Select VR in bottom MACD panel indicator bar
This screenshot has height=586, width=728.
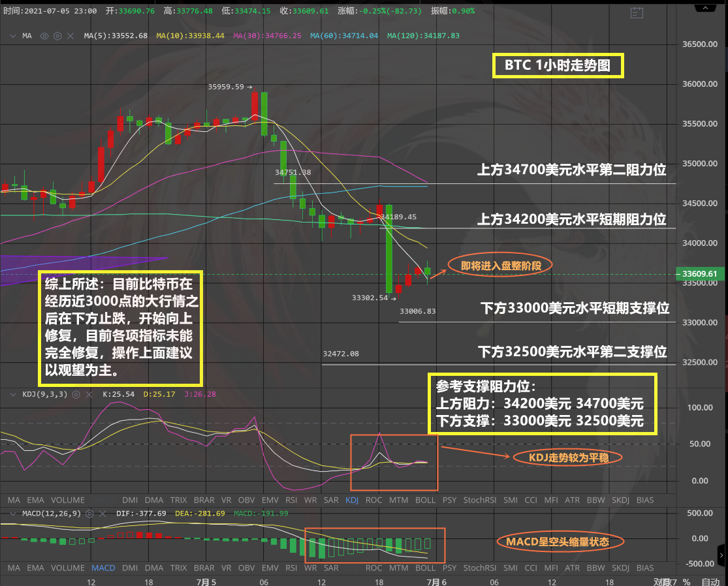pos(226,568)
